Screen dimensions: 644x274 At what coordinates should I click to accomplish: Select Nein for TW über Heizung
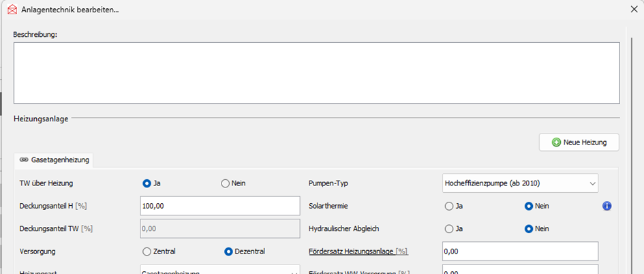click(x=226, y=183)
